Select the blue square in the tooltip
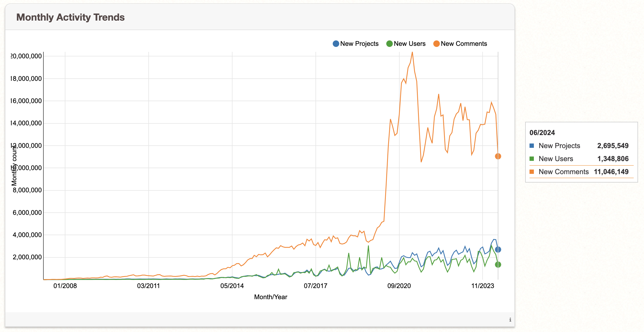Image resolution: width=644 pixels, height=332 pixels. (x=532, y=146)
